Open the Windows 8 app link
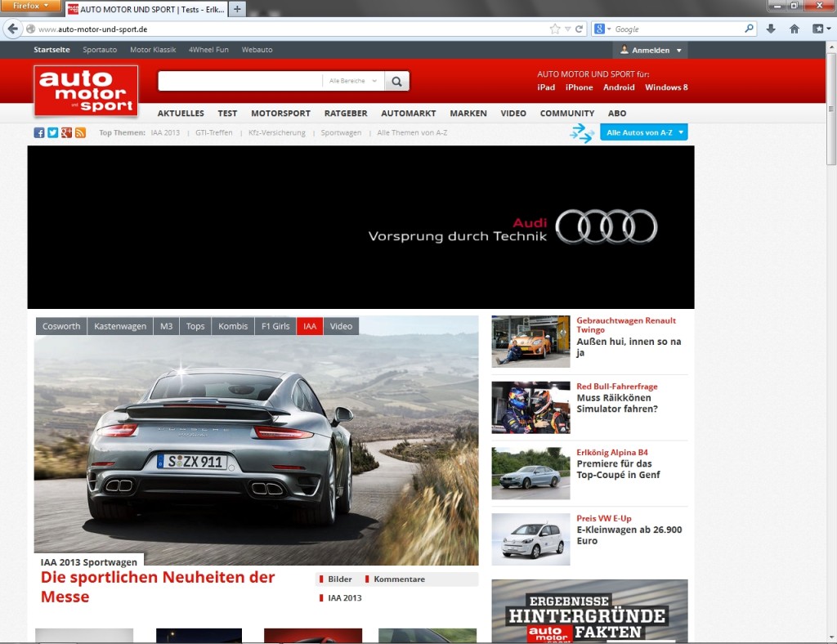 point(666,87)
